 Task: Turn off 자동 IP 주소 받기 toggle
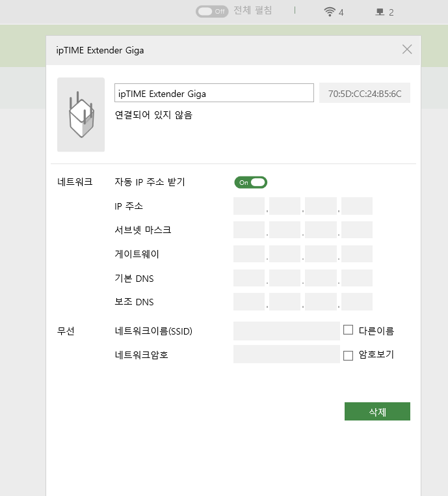tap(251, 182)
